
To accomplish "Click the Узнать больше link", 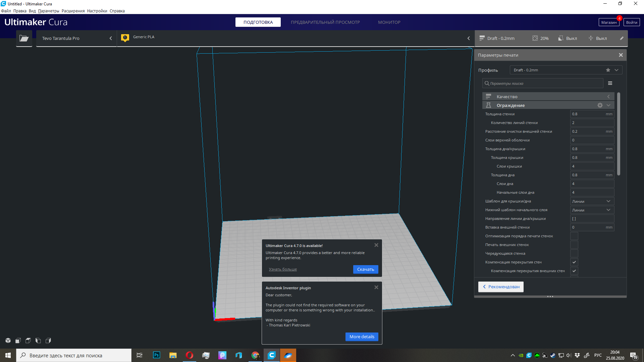I will coord(283,269).
